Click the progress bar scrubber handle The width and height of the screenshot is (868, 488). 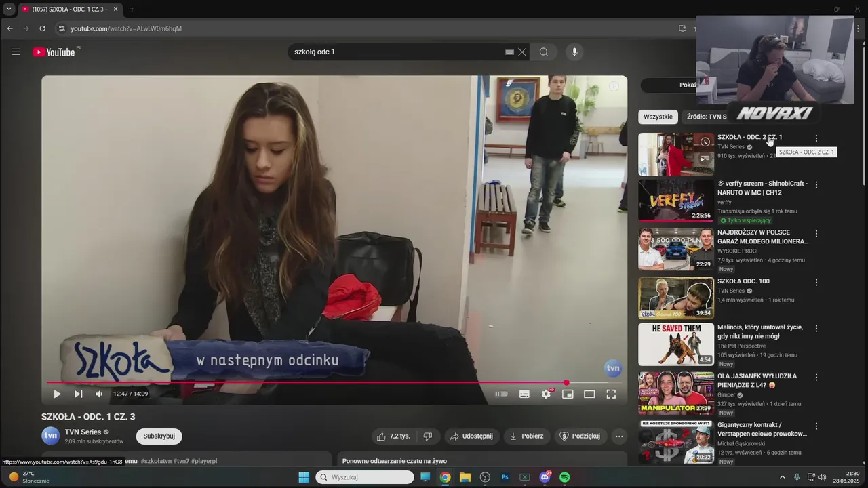click(x=566, y=383)
